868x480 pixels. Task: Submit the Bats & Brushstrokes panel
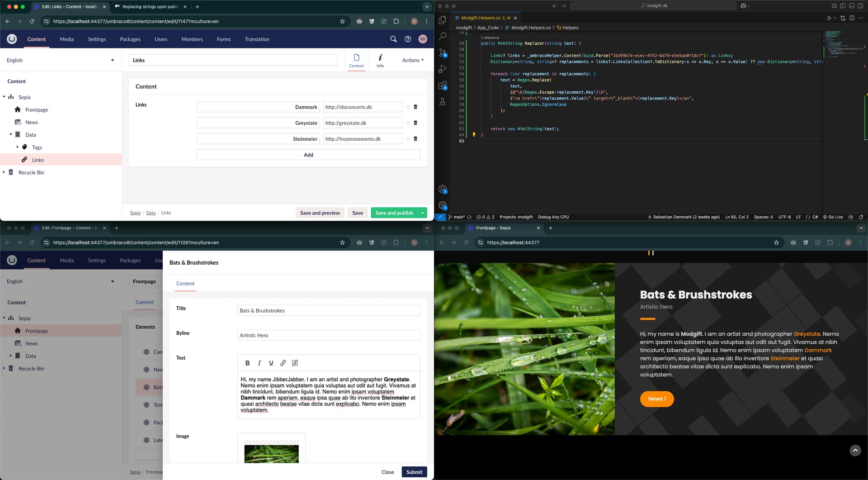point(414,472)
